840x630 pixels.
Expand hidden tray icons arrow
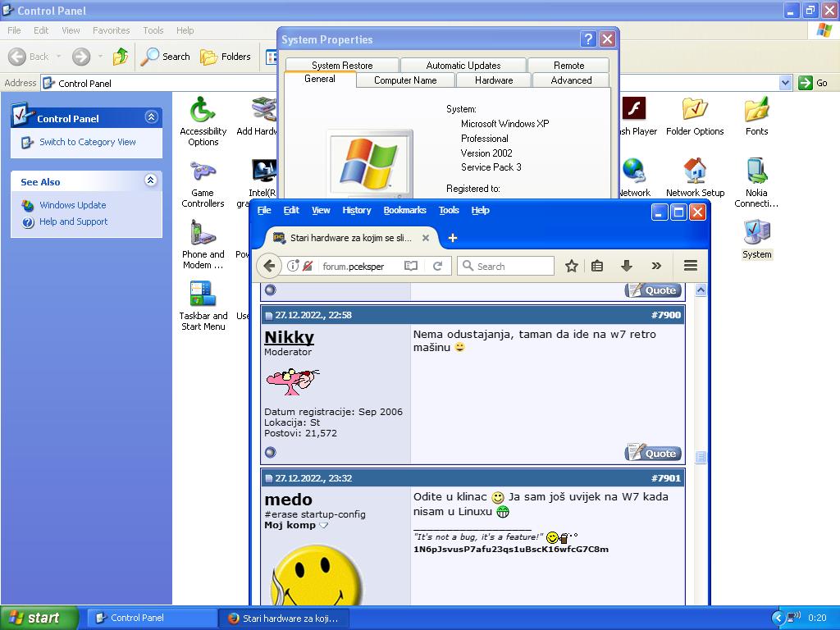click(778, 618)
